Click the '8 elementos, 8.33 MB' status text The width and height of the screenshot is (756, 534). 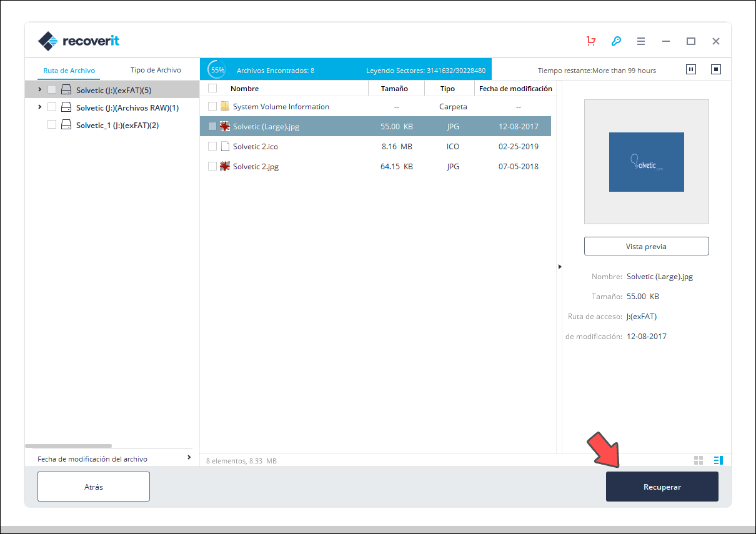[x=241, y=461]
